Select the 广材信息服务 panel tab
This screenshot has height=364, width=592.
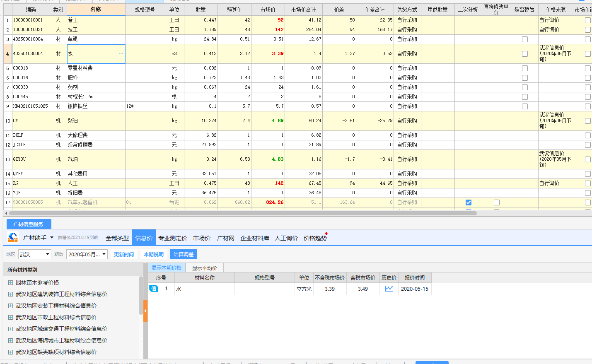(x=29, y=224)
